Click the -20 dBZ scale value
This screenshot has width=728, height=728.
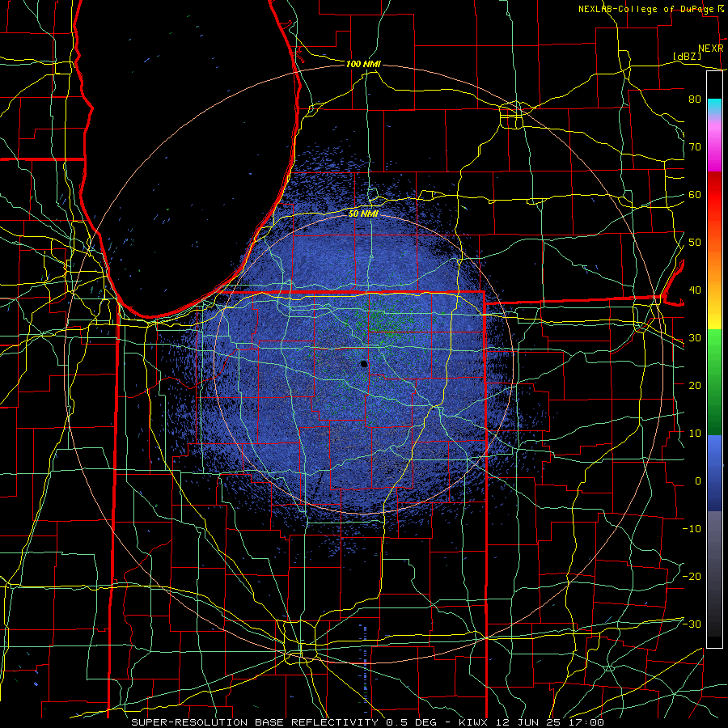point(692,576)
